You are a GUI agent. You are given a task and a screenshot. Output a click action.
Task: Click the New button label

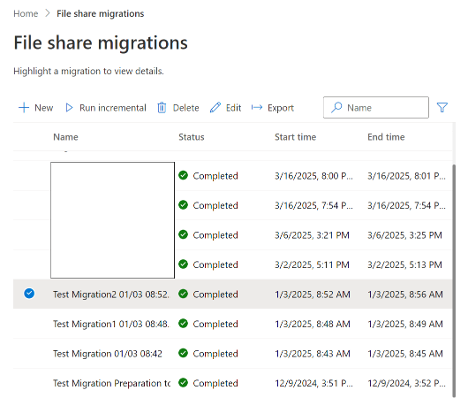44,108
